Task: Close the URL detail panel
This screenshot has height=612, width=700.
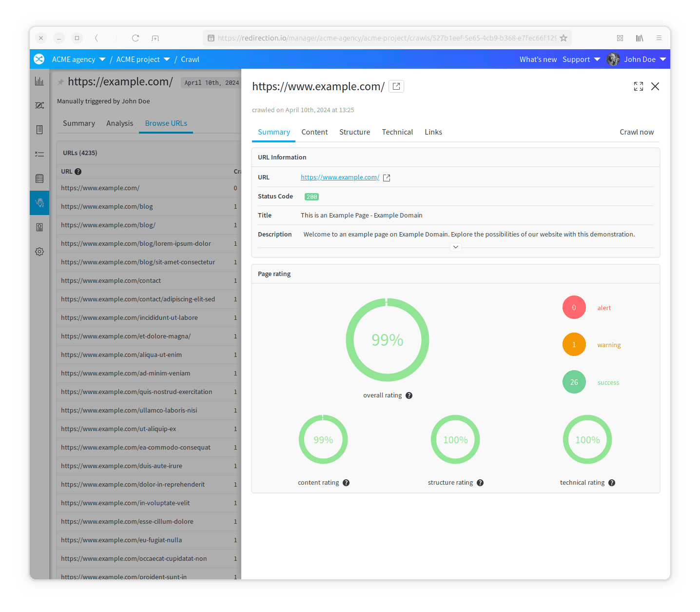Action: 655,86
